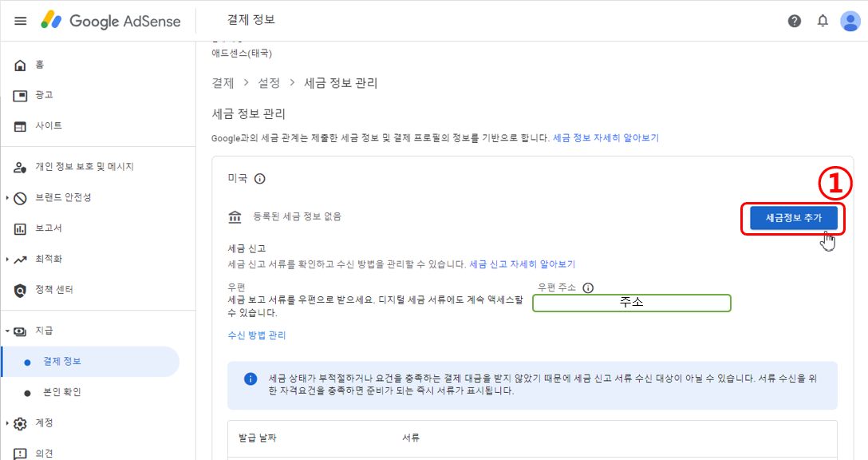This screenshot has width=868, height=460.
Task: Click the info icon next to 미국
Action: [x=259, y=179]
